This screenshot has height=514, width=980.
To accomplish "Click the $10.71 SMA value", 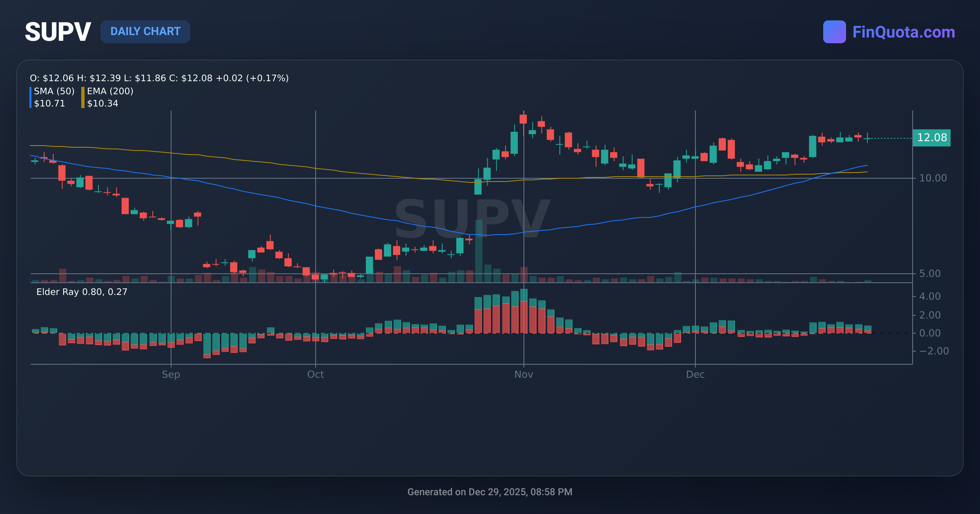I will [x=49, y=104].
